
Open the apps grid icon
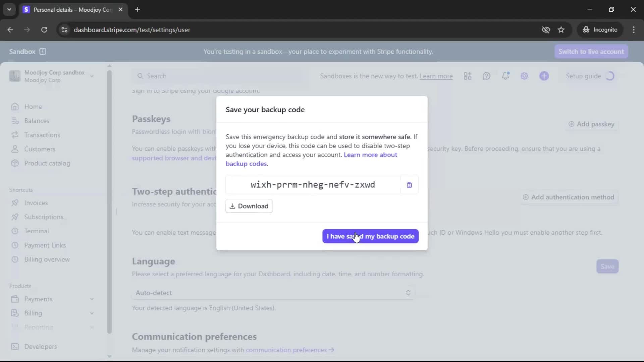click(468, 76)
